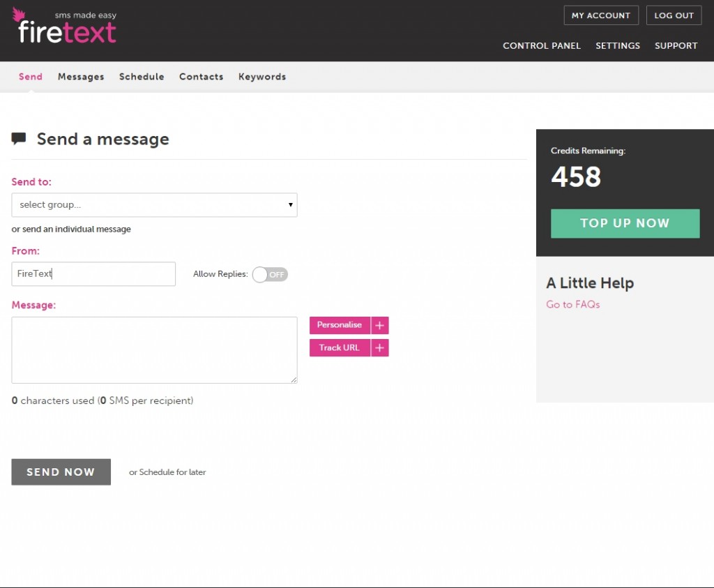Open the Schedule tab

[x=142, y=77]
